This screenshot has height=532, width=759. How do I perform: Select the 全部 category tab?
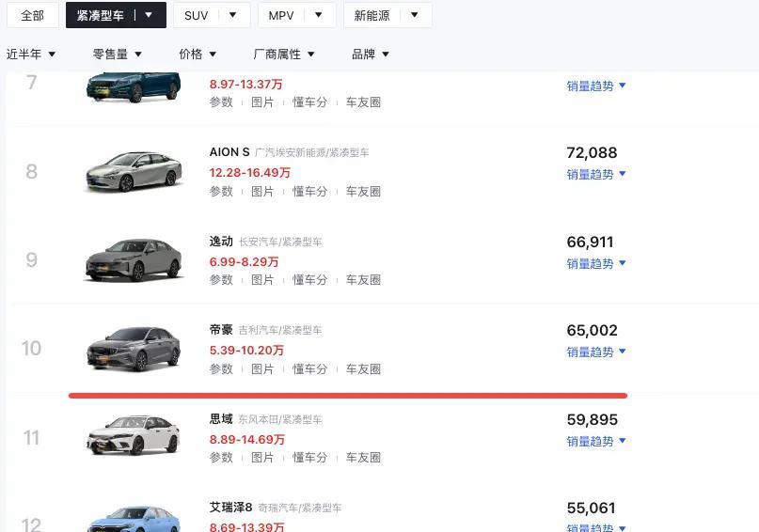pos(32,15)
